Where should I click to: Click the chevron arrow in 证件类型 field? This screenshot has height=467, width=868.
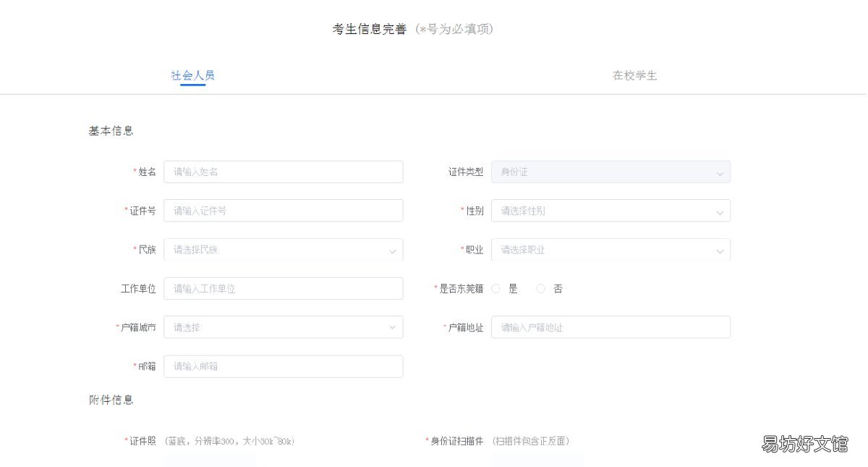720,173
